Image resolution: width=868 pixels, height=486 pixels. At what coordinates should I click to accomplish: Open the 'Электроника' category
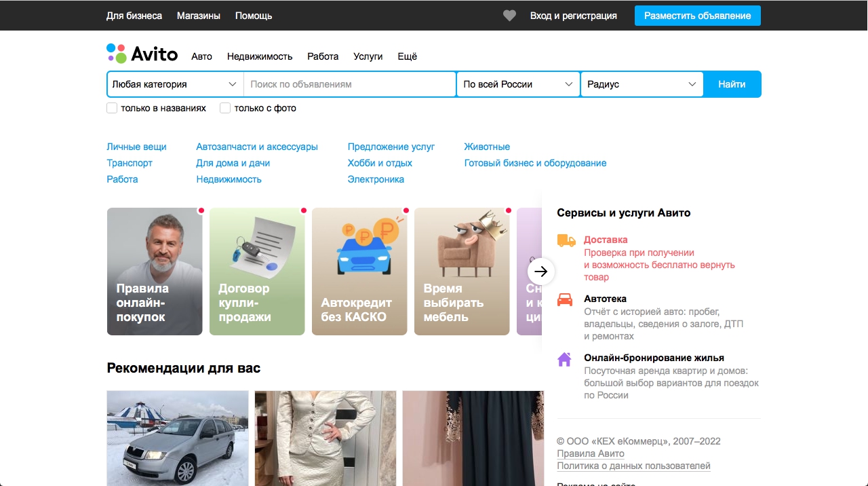click(376, 179)
